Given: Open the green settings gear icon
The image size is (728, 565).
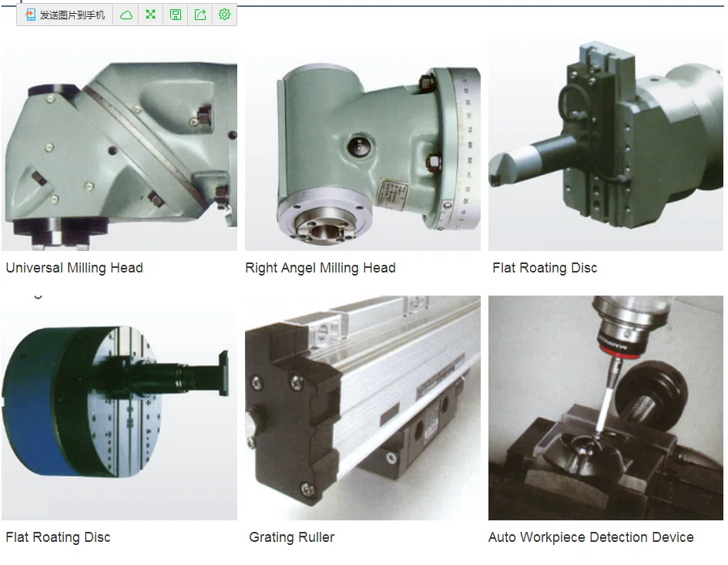Looking at the screenshot, I should [224, 15].
